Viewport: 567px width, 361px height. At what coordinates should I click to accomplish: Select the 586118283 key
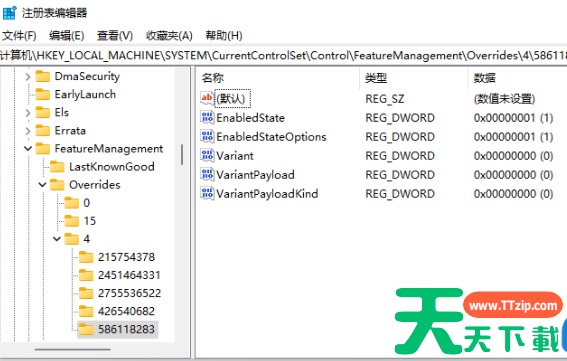tap(126, 329)
